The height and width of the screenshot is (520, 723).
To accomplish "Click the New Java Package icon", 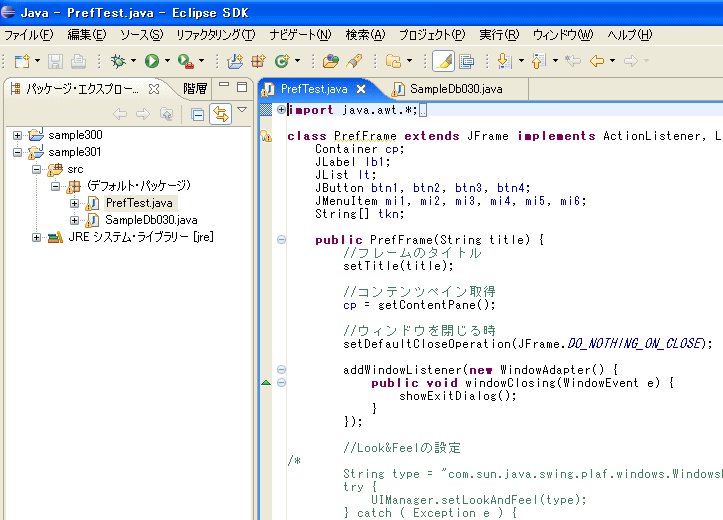I will coord(258,61).
